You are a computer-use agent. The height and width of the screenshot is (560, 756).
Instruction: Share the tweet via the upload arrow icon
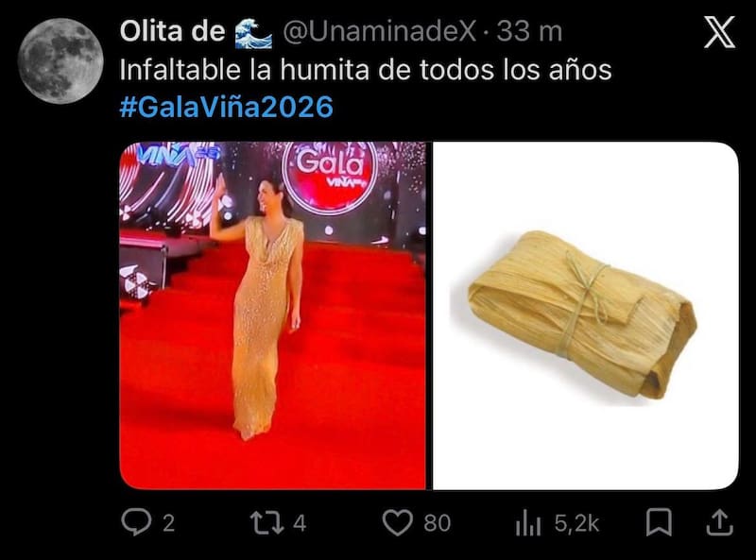719,522
